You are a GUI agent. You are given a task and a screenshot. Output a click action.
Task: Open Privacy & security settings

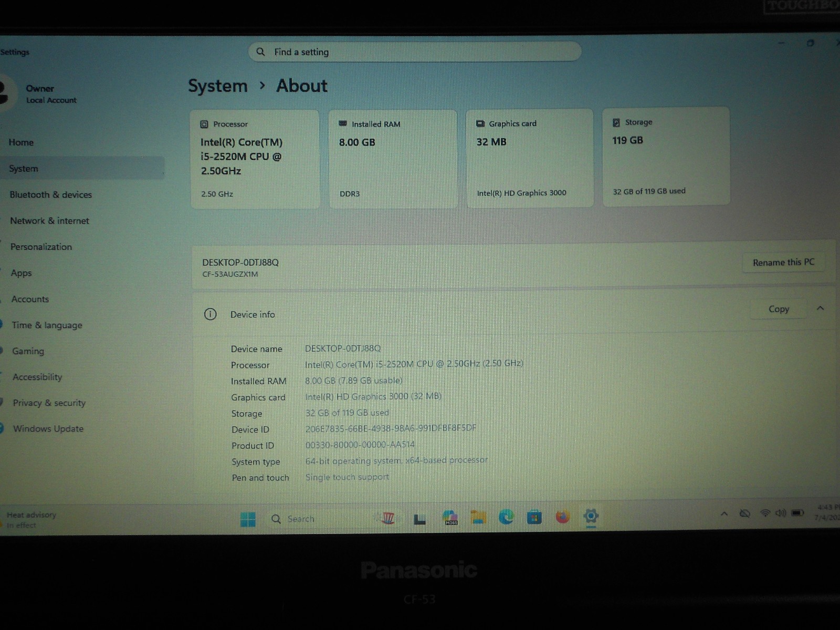tap(49, 403)
